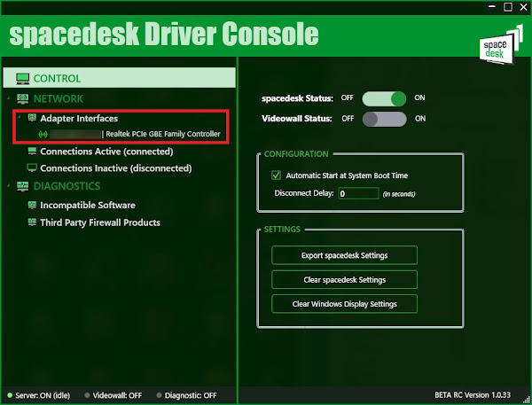The image size is (532, 405).
Task: Maximize the Driver Console window
Action: point(508,7)
